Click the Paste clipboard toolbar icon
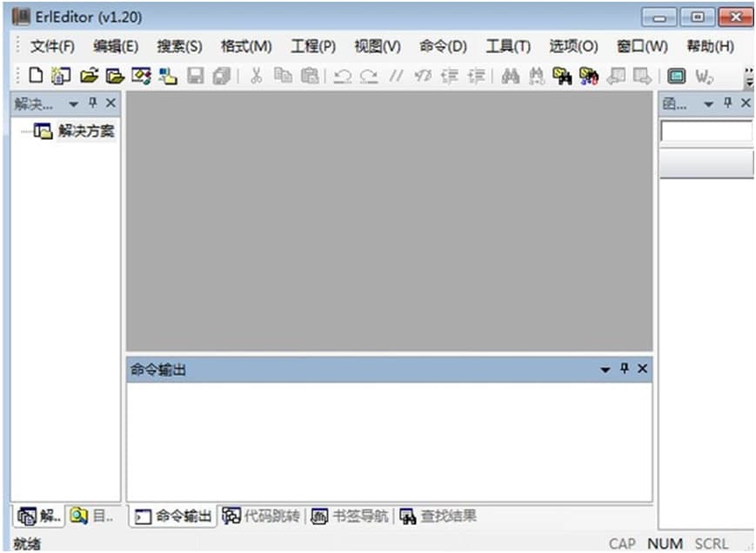The image size is (756, 553). tap(306, 77)
